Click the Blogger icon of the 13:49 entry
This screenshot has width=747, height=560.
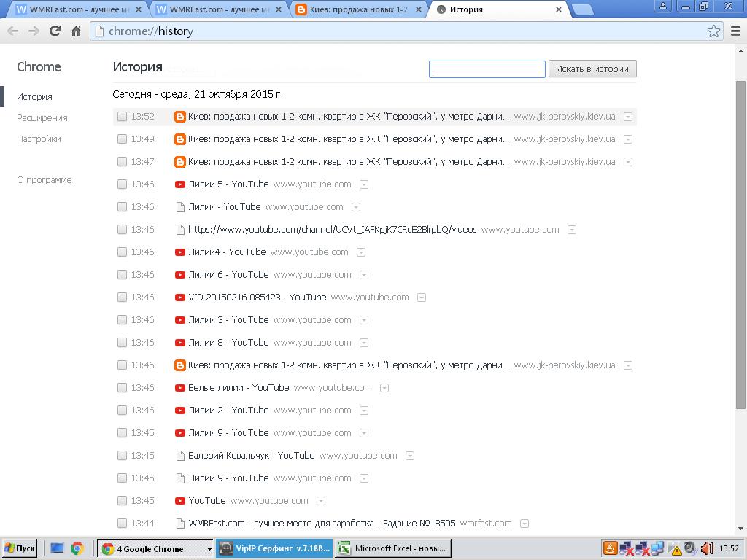coord(179,139)
